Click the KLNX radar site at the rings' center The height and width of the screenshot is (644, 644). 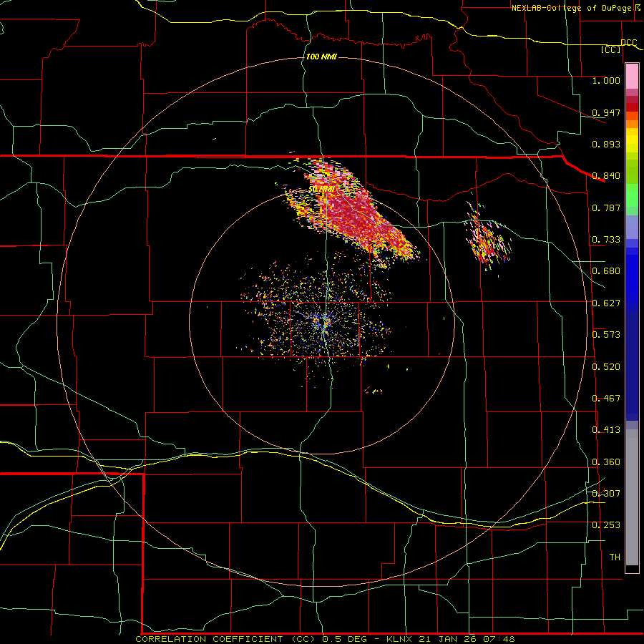[323, 322]
